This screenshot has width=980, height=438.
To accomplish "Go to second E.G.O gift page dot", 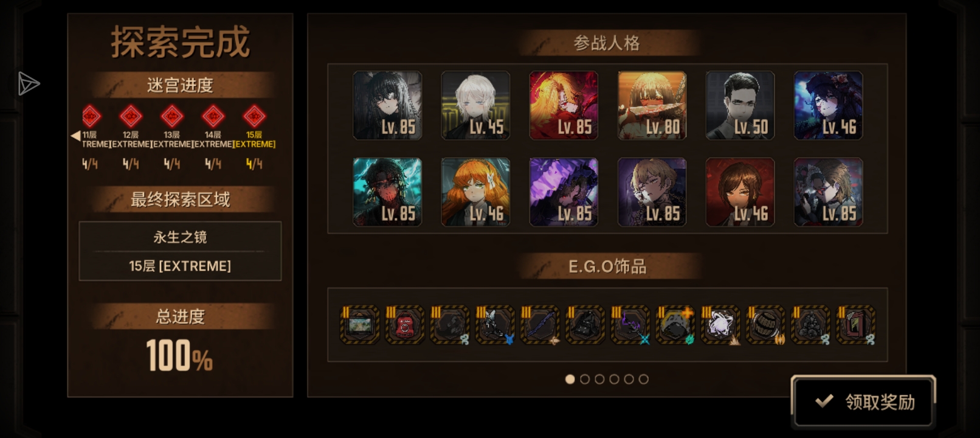I will click(x=585, y=379).
